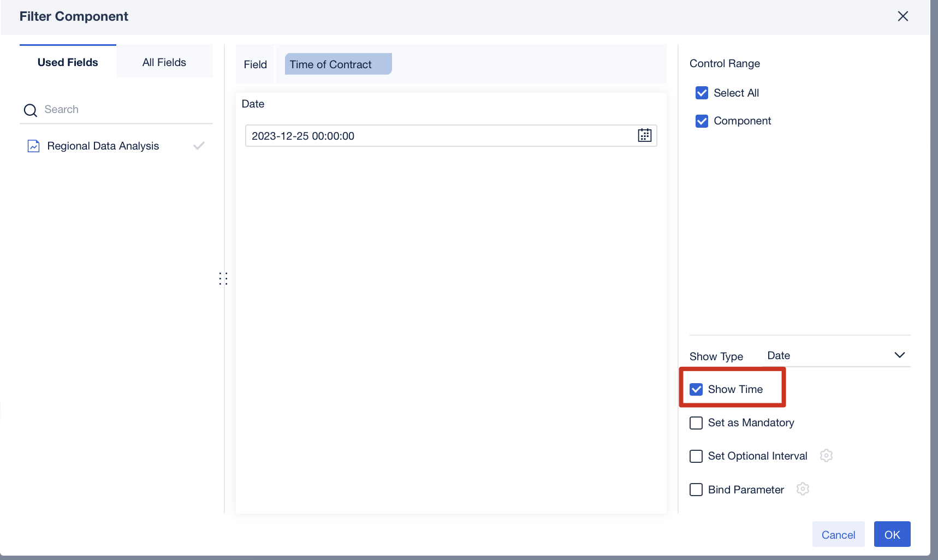Image resolution: width=938 pixels, height=560 pixels.
Task: Click the chart icon beside Regional Data Analysis
Action: pyautogui.click(x=33, y=146)
